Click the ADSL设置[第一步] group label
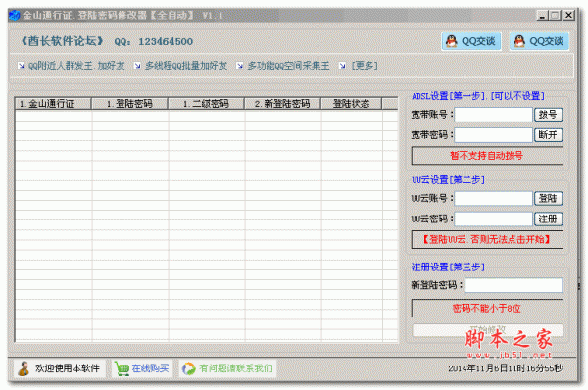Viewport: 588px width, 390px height. (478, 96)
